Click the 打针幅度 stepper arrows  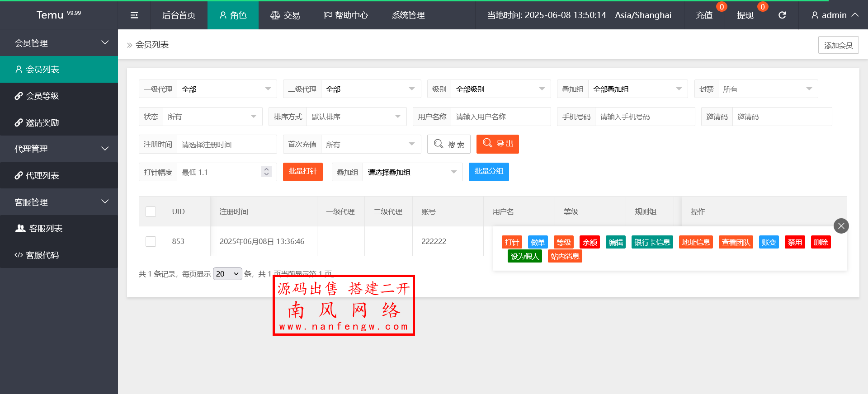click(266, 172)
